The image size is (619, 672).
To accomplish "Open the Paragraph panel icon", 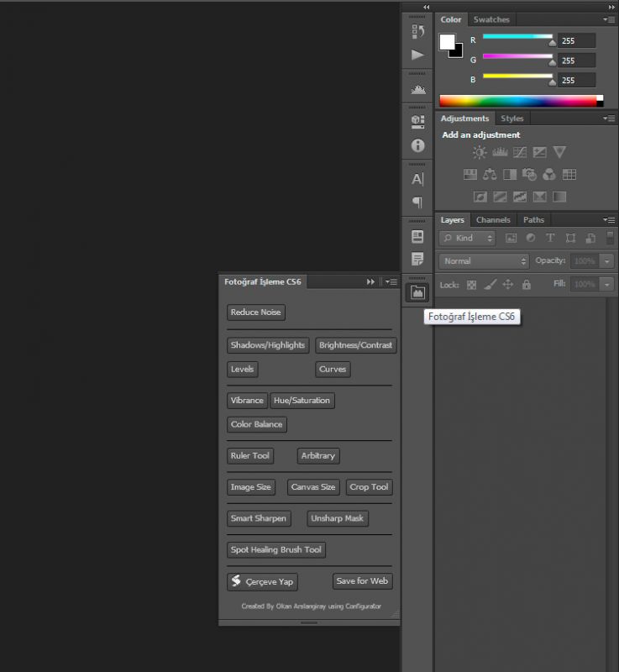I will pos(417,202).
